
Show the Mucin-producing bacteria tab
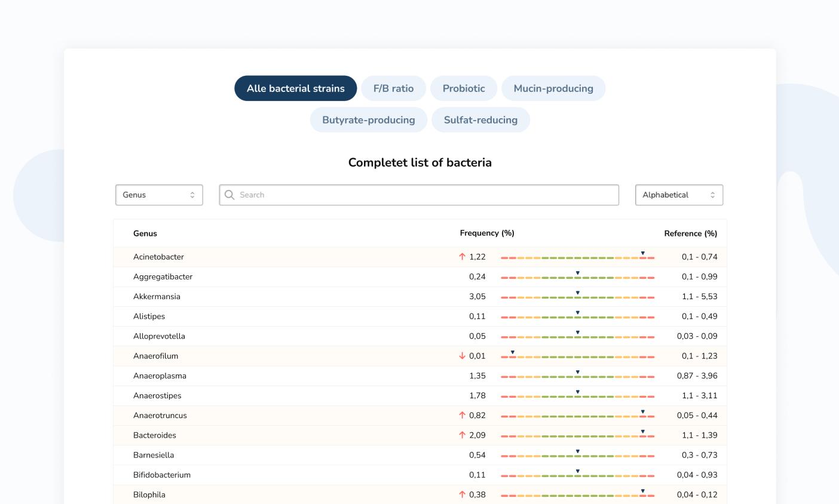tap(553, 88)
